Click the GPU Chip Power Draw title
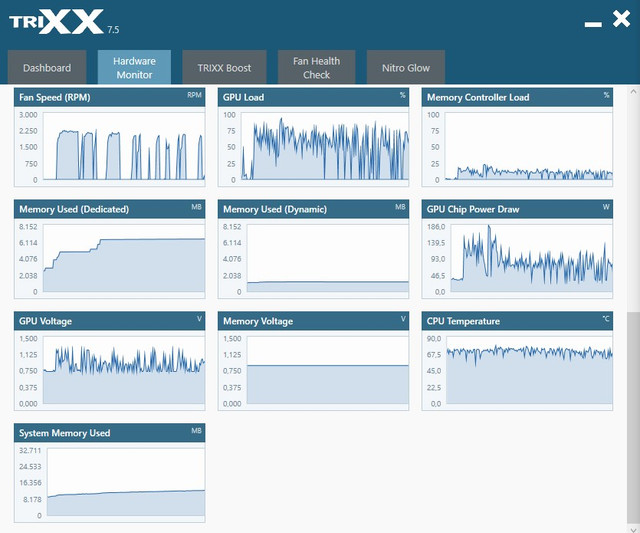Screen dimensions: 640x533 (x=473, y=209)
